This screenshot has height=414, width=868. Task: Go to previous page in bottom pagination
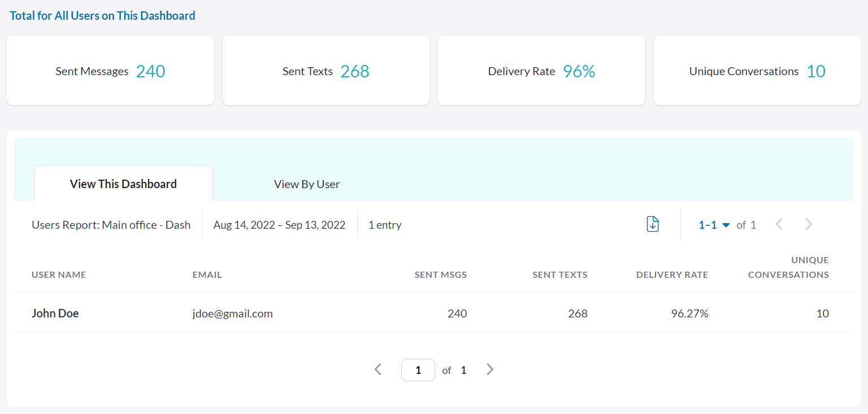378,369
